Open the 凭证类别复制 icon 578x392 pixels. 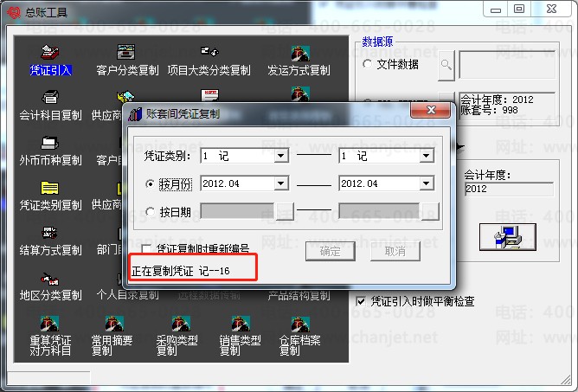(50, 193)
